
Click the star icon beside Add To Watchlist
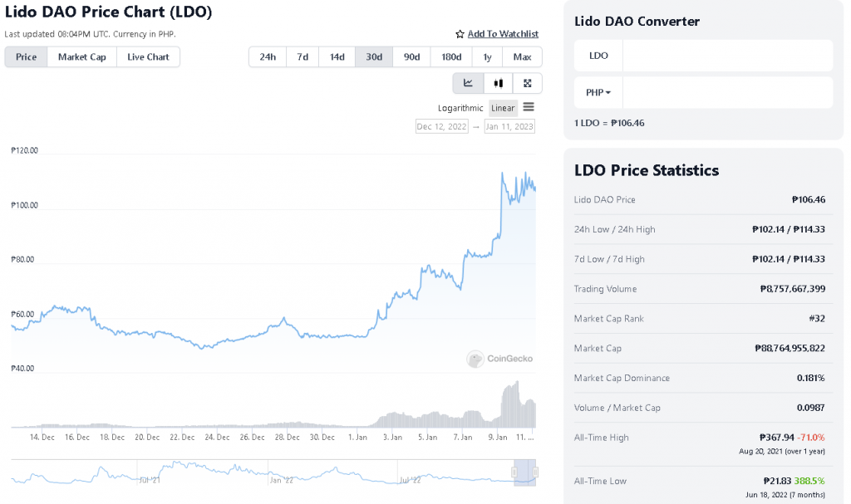click(460, 34)
